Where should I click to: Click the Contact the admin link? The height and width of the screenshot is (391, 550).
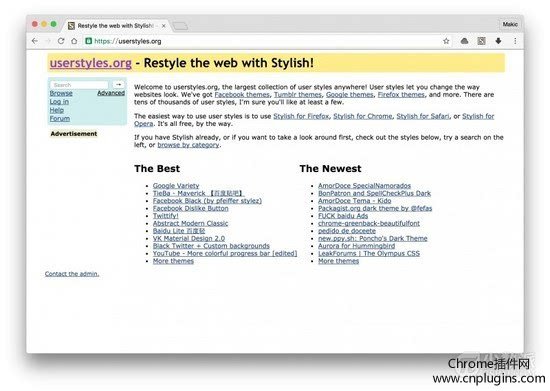72,274
